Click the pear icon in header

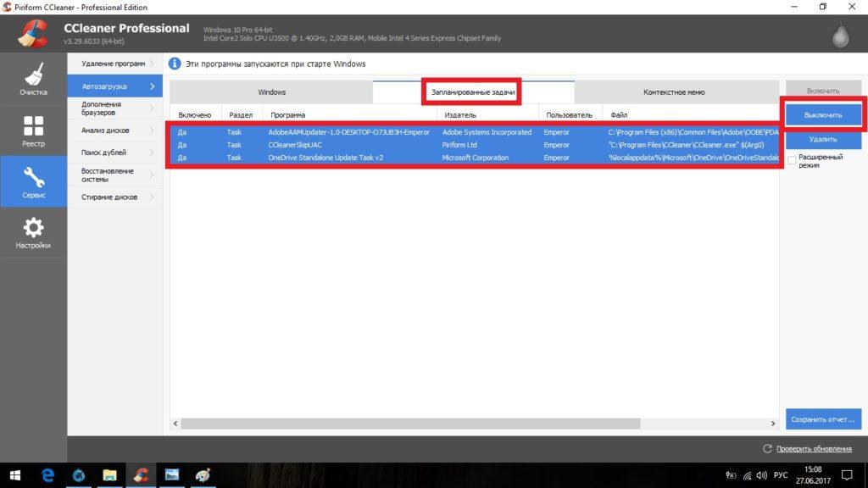[840, 35]
